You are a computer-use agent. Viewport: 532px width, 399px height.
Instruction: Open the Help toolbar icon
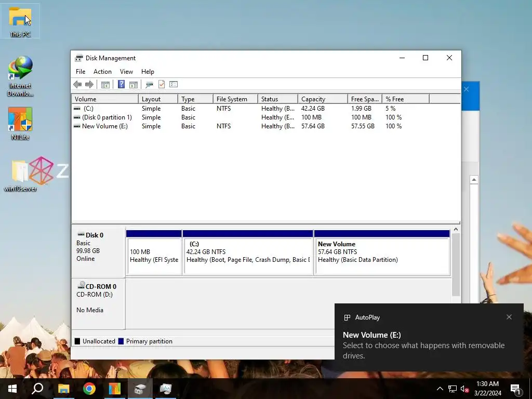click(x=121, y=85)
